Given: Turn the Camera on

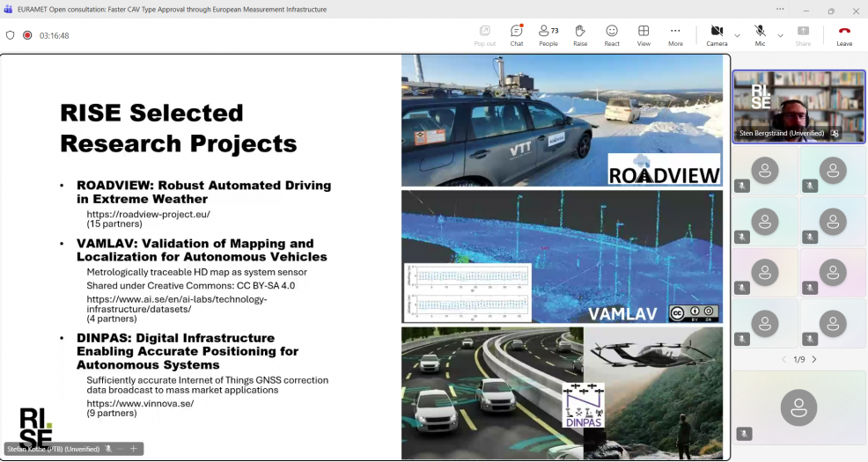Looking at the screenshot, I should coord(717,35).
